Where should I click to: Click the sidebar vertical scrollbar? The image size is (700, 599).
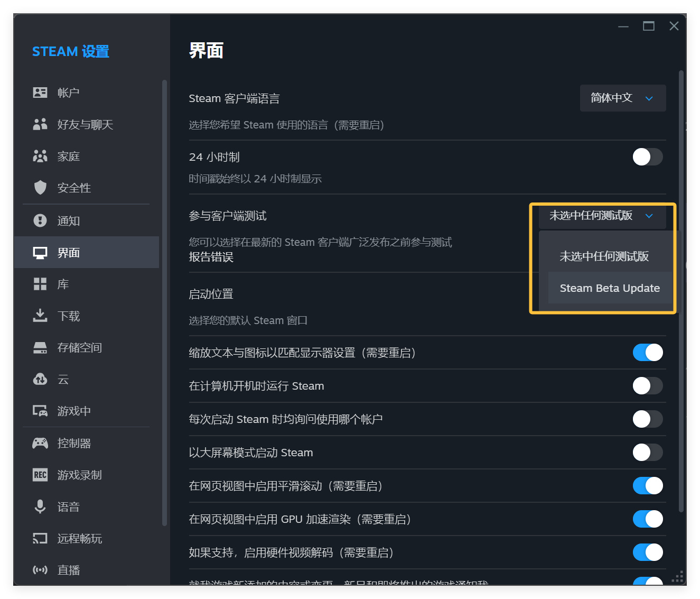pos(164,303)
